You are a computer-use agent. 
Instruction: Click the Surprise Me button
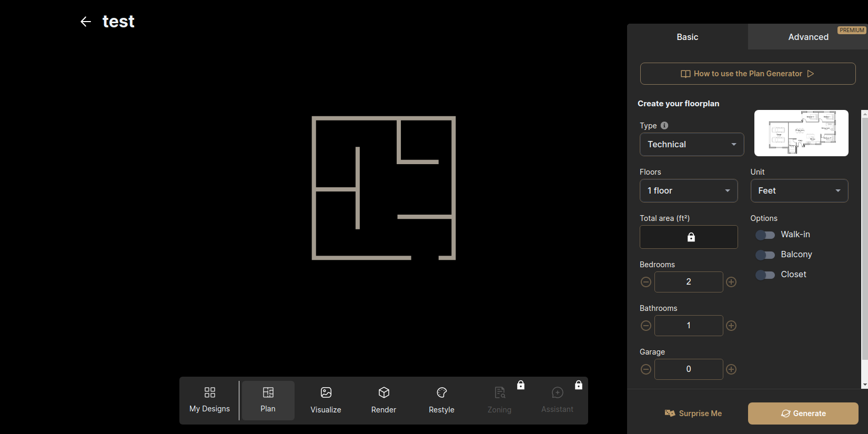pyautogui.click(x=693, y=413)
